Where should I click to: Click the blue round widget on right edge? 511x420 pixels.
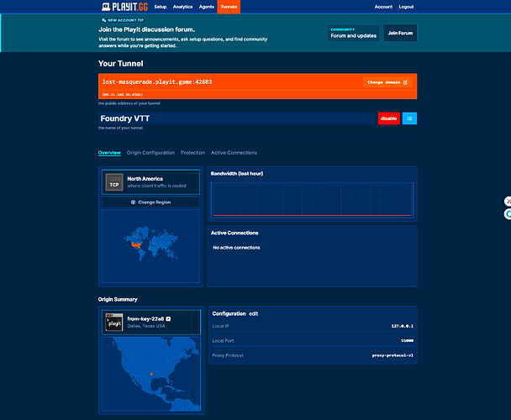[x=508, y=213]
